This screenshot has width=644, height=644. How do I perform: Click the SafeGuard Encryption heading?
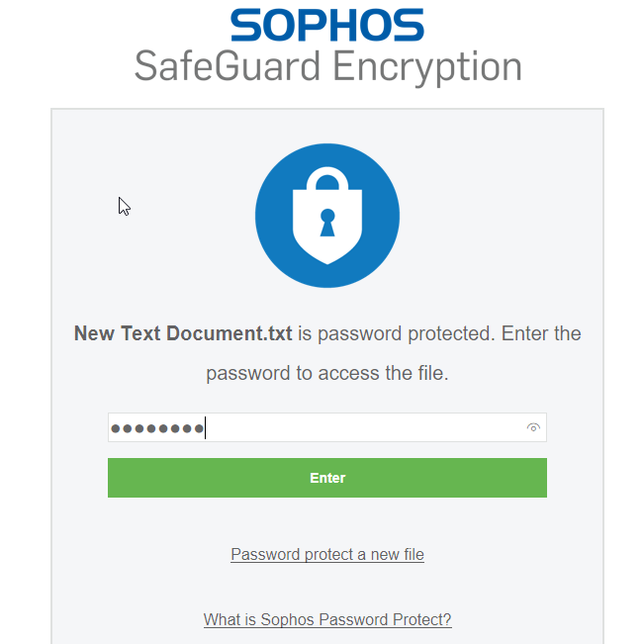[x=327, y=67]
